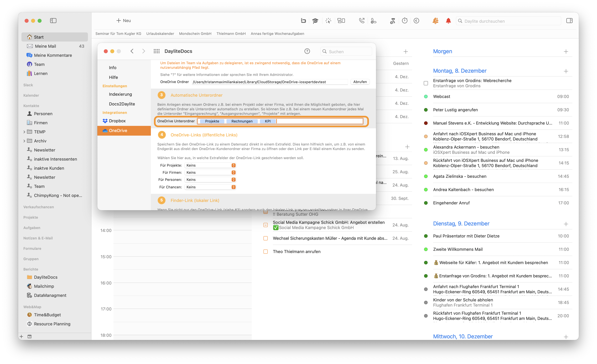Go forward in the DayliteDocs window
This screenshot has width=597, height=364.
(x=144, y=51)
